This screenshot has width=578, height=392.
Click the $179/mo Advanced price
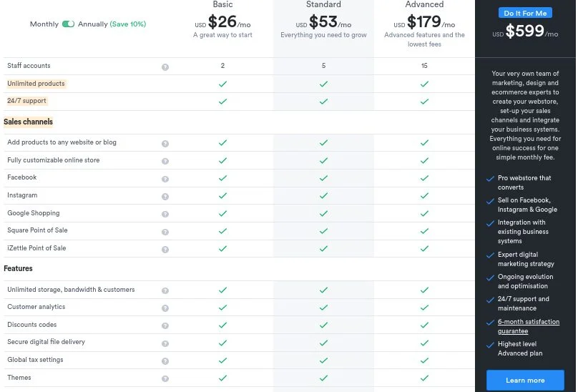pyautogui.click(x=424, y=21)
